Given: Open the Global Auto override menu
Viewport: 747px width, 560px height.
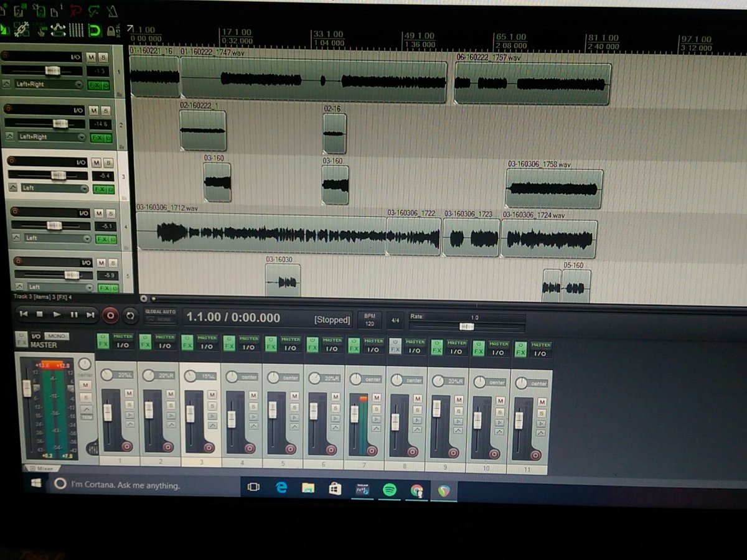Looking at the screenshot, I should [160, 315].
